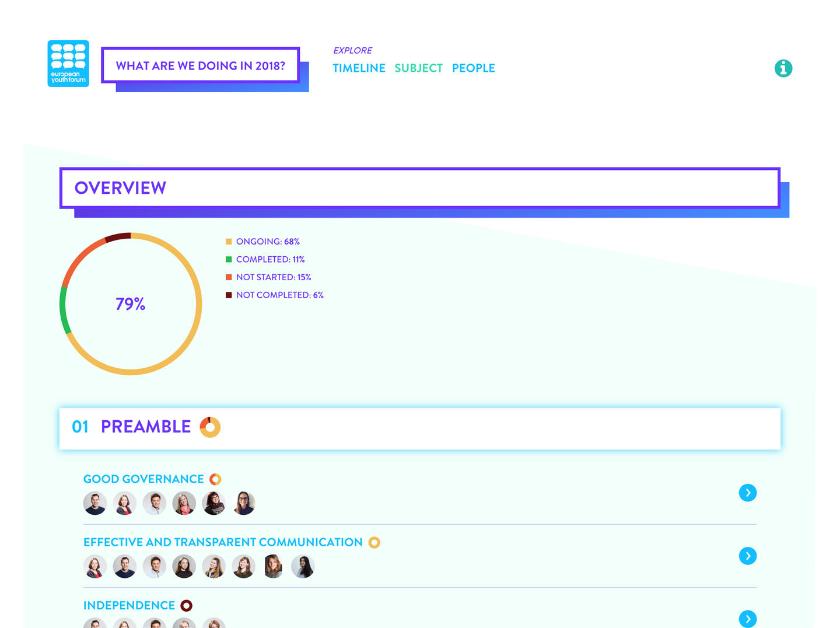Click last avatar under Effective and Transparent Communication
Image resolution: width=840 pixels, height=628 pixels.
click(303, 566)
